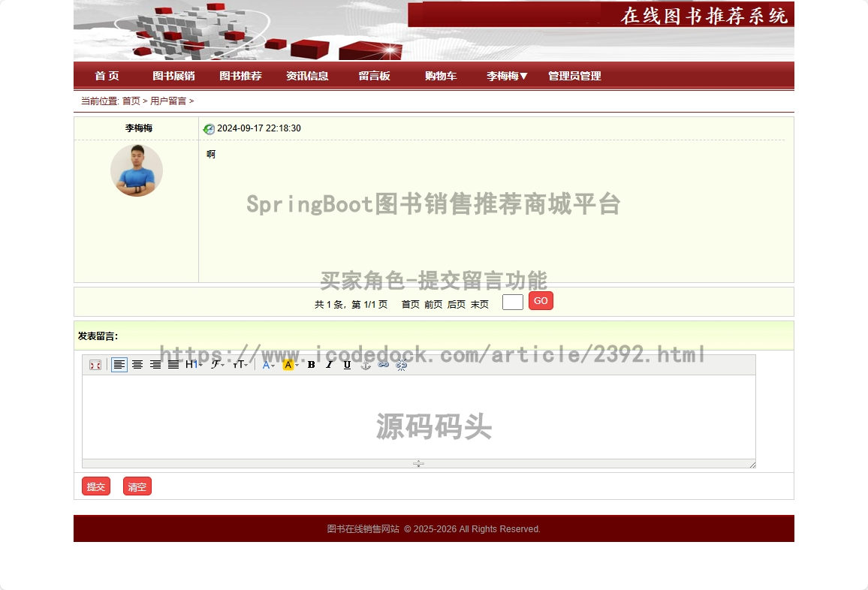Click the 在线图书推荐系统 site title
Image resolution: width=868 pixels, height=590 pixels.
(x=704, y=16)
